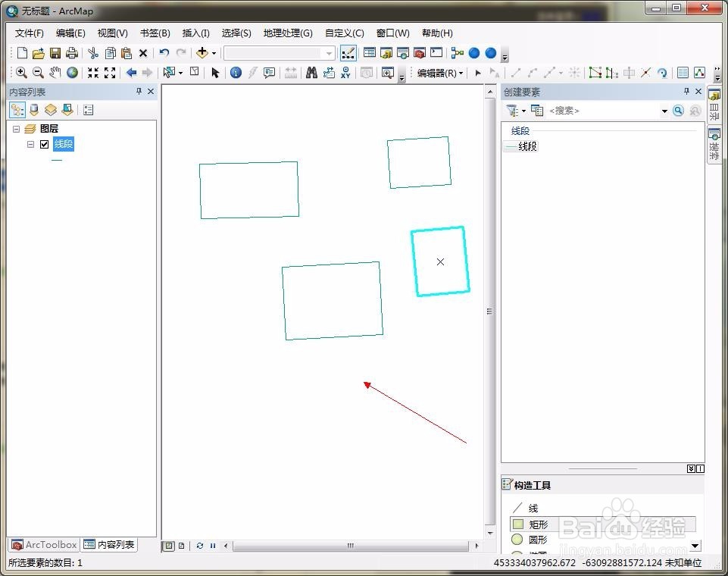Toggle visibility checkbox of the 线段 layer

pos(43,144)
